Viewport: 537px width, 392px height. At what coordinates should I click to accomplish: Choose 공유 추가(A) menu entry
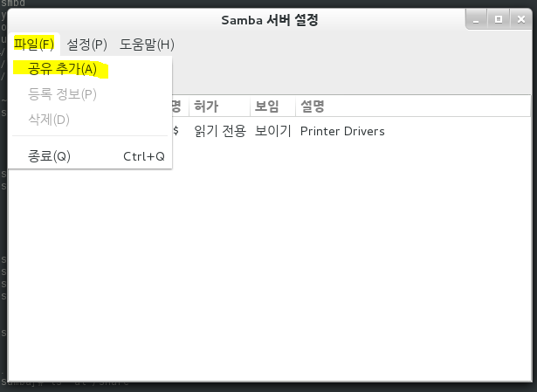point(90,69)
